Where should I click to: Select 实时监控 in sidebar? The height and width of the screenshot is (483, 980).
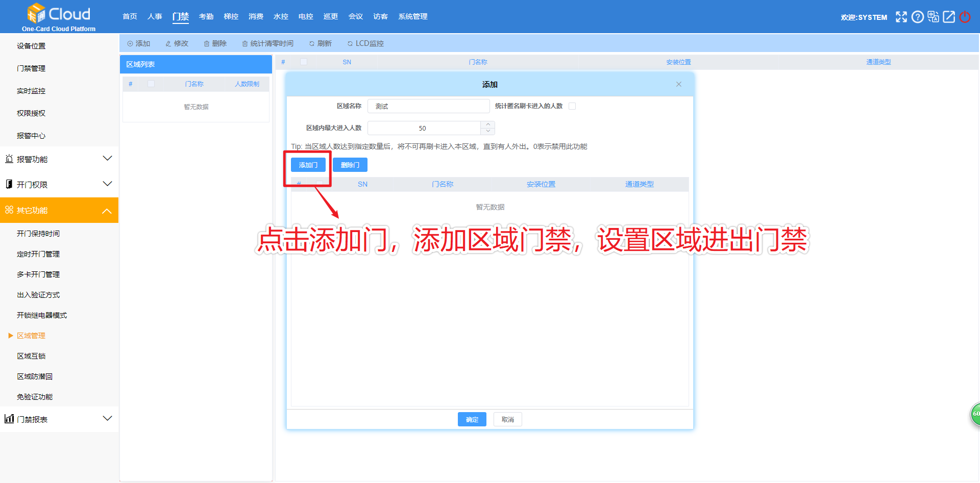coord(31,91)
